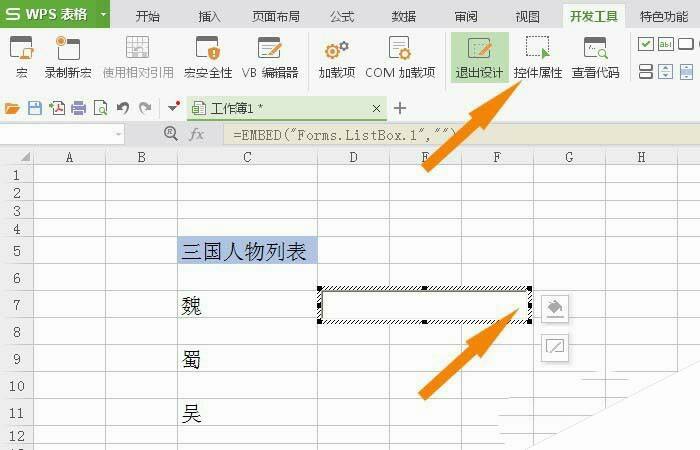The width and height of the screenshot is (700, 450).
Task: Insert a spin button control
Action: [x=666, y=71]
